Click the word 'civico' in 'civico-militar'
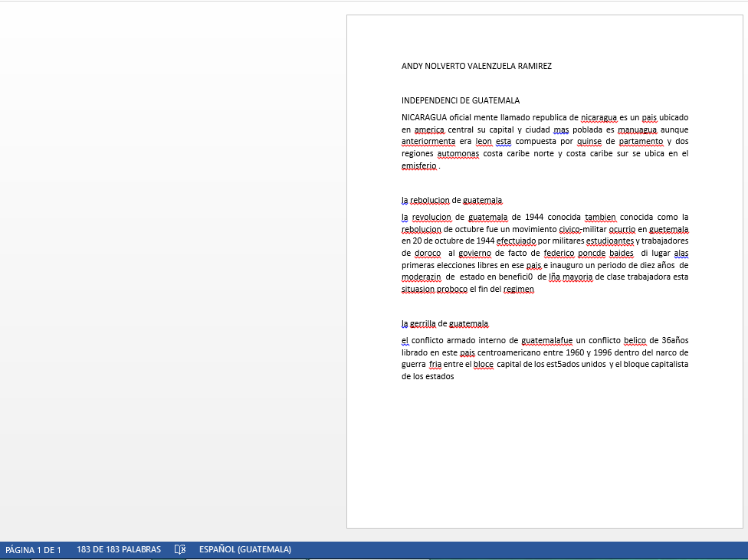This screenshot has width=748, height=560. (x=569, y=229)
